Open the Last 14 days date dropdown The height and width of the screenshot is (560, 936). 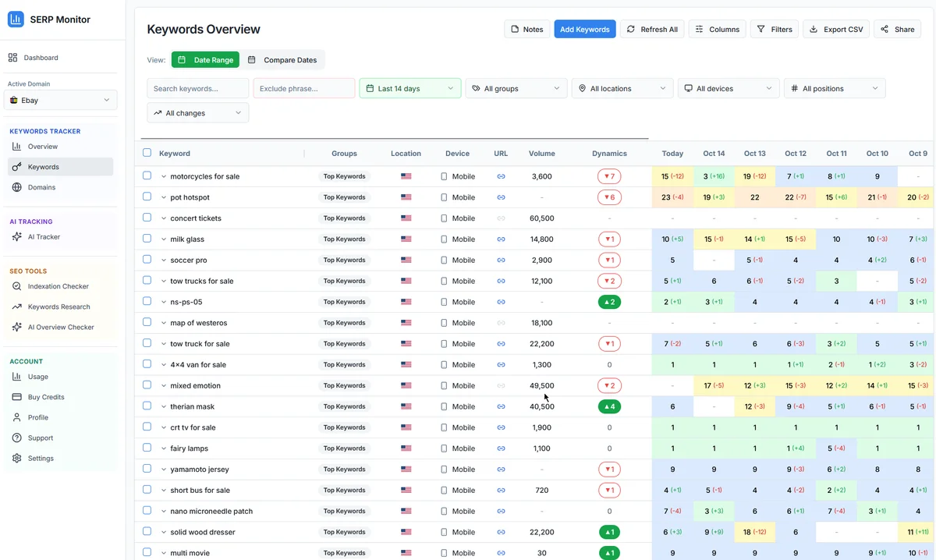click(x=410, y=88)
